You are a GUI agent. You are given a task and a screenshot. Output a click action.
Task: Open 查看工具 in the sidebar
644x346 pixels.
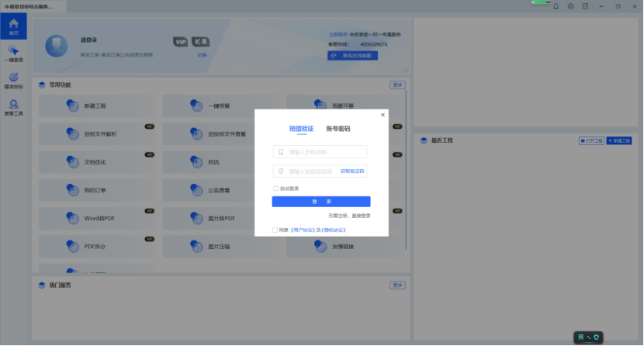tap(13, 107)
